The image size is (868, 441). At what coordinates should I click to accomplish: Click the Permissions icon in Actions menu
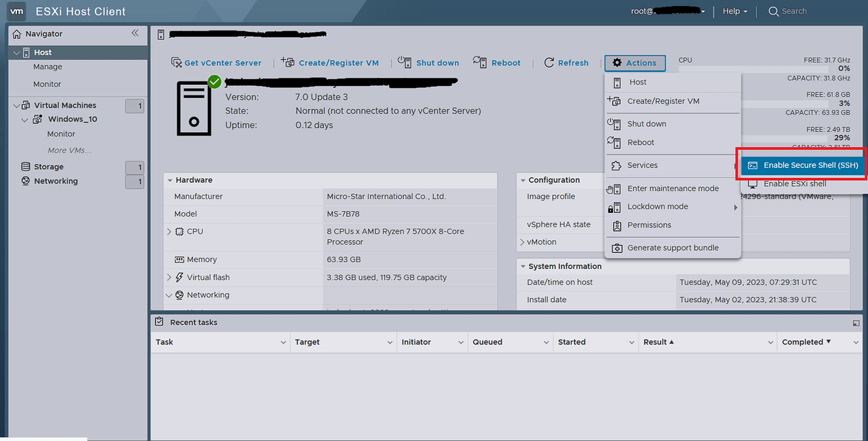[616, 226]
